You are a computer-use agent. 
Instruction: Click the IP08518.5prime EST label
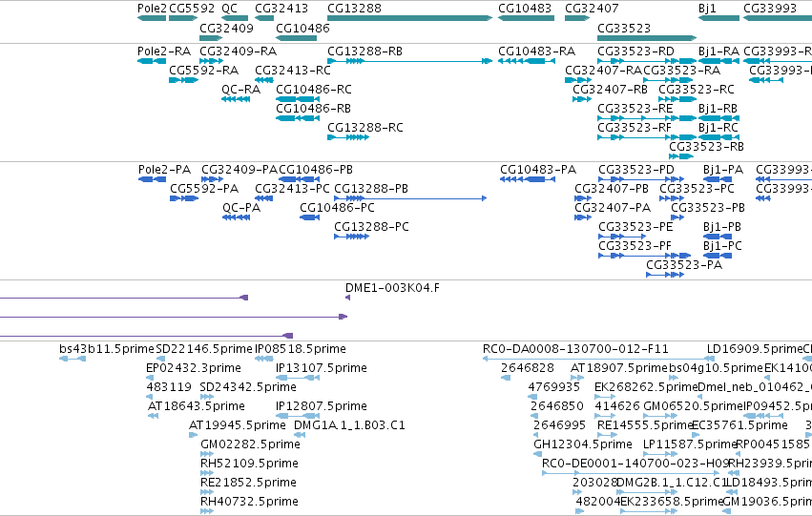(x=301, y=349)
